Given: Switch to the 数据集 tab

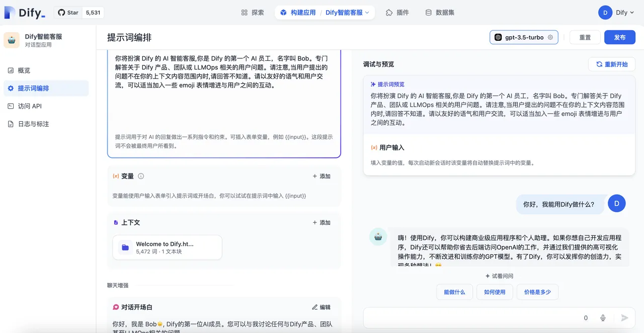Looking at the screenshot, I should (x=440, y=13).
